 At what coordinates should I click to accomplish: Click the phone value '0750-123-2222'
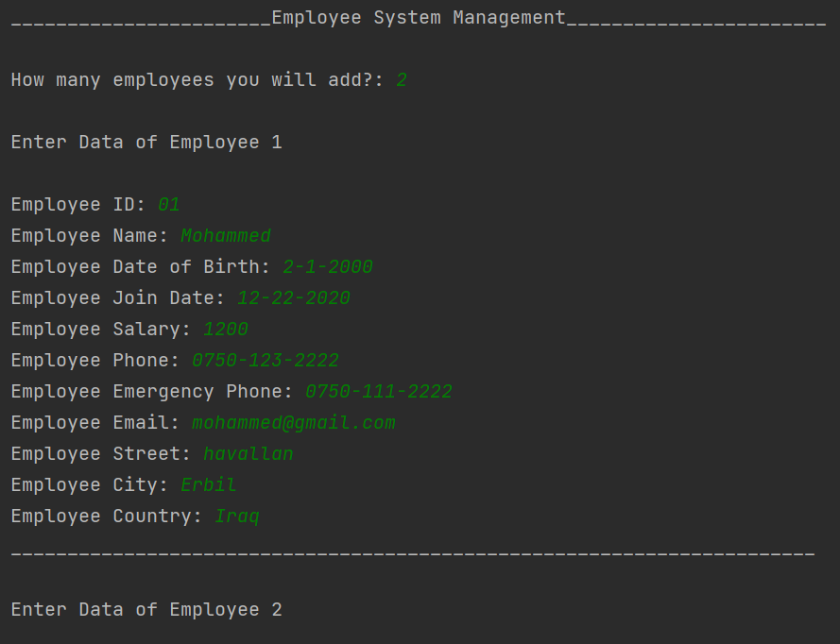pyautogui.click(x=266, y=361)
